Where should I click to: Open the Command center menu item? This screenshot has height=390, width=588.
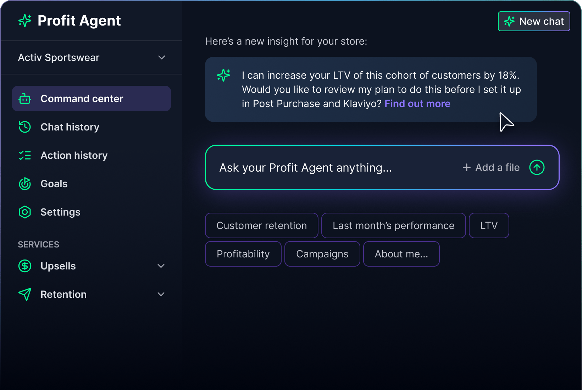pyautogui.click(x=91, y=99)
